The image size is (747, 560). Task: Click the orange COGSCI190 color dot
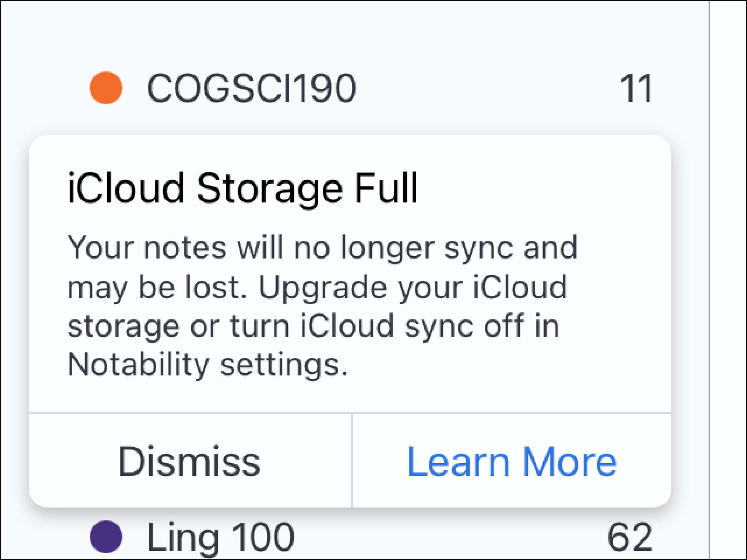pos(106,88)
